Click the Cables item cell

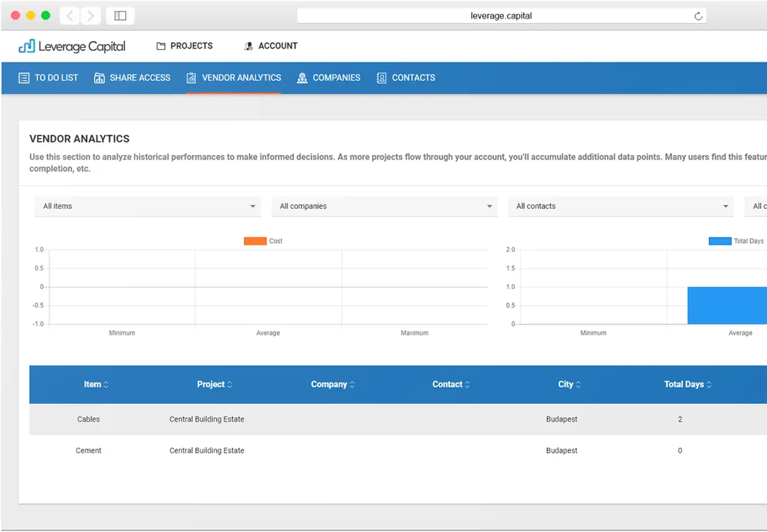pos(89,419)
